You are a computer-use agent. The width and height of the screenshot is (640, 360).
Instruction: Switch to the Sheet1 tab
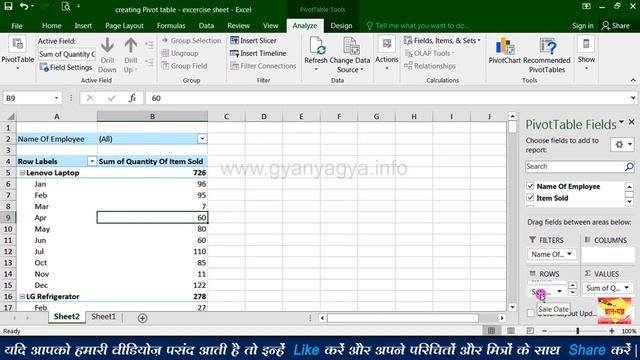(x=103, y=317)
